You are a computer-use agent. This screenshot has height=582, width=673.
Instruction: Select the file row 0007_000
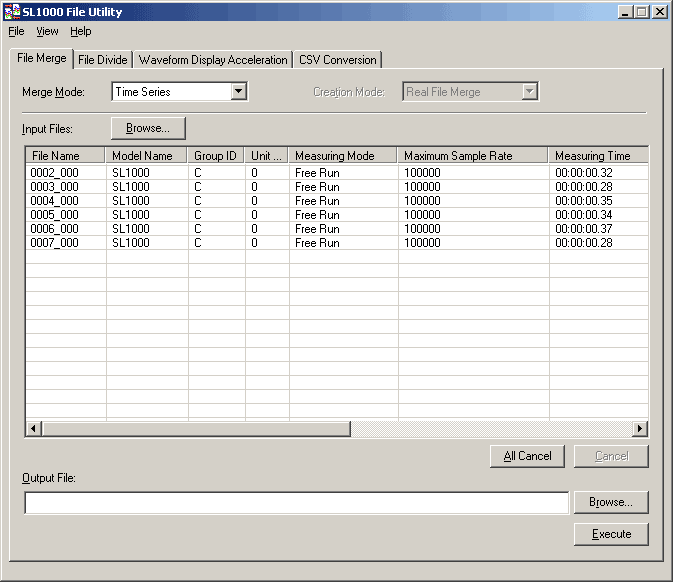[337, 243]
